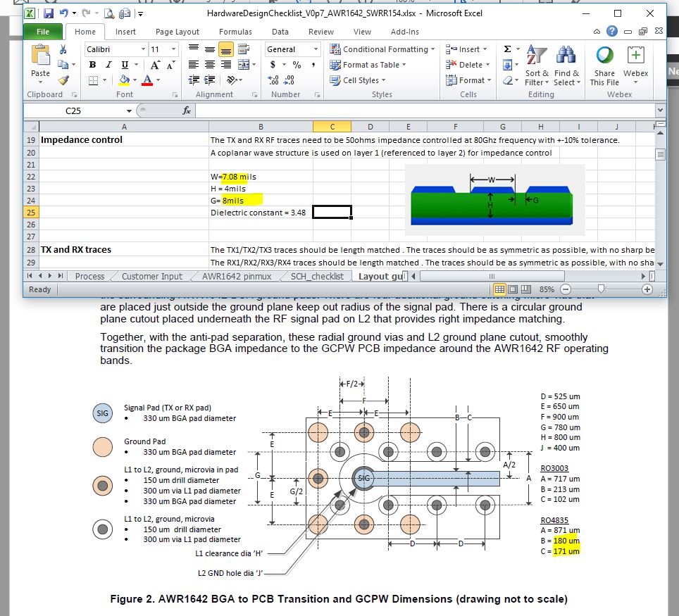Toggle Underline formatting
The width and height of the screenshot is (679, 616).
click(125, 65)
